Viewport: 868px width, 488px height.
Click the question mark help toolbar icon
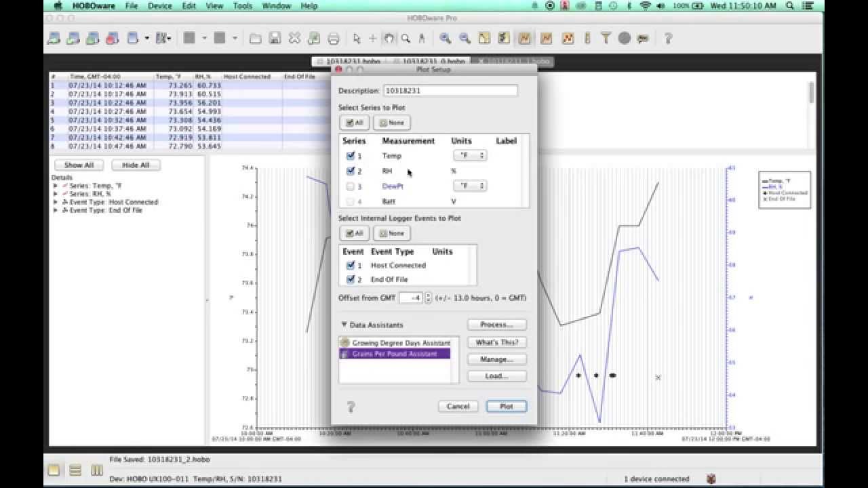668,39
